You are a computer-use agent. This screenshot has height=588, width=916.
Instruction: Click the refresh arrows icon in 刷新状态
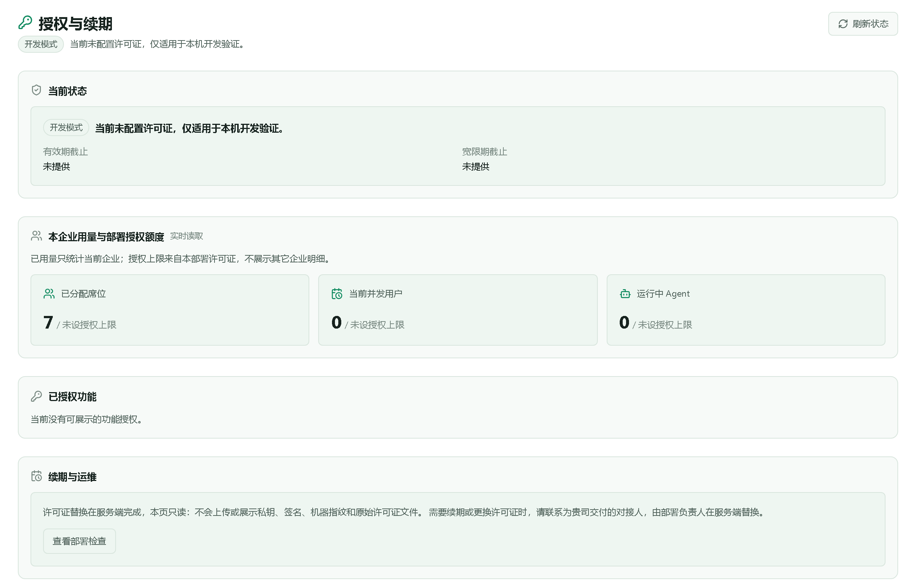pyautogui.click(x=843, y=24)
